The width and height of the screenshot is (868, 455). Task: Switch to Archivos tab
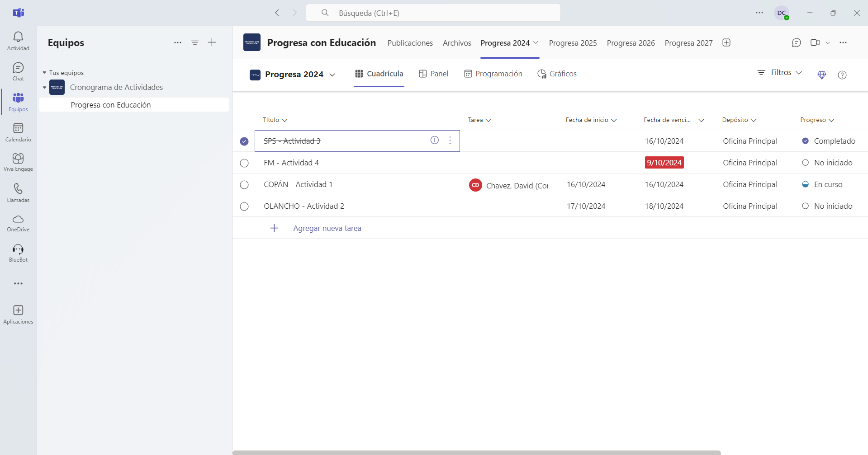tap(457, 43)
